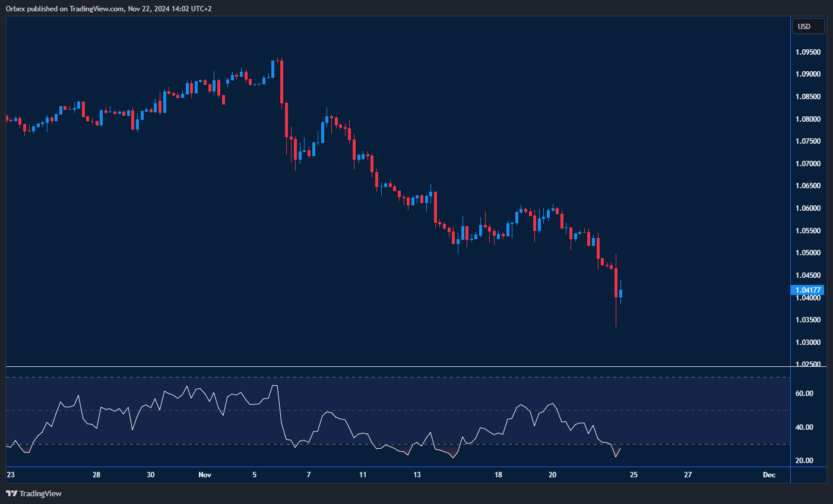Click the 1.03000 price scale label
This screenshot has width=833, height=504.
[x=808, y=343]
